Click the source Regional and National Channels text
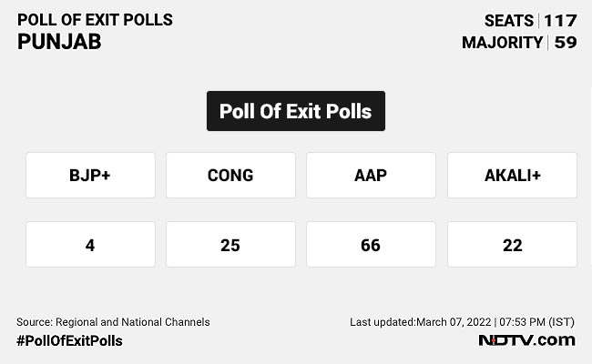This screenshot has height=364, width=592. [113, 321]
